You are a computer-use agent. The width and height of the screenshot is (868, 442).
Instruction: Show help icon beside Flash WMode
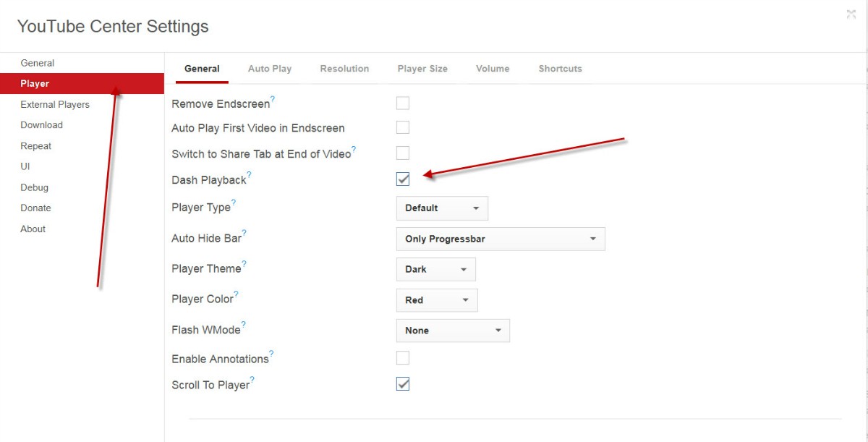(x=244, y=325)
